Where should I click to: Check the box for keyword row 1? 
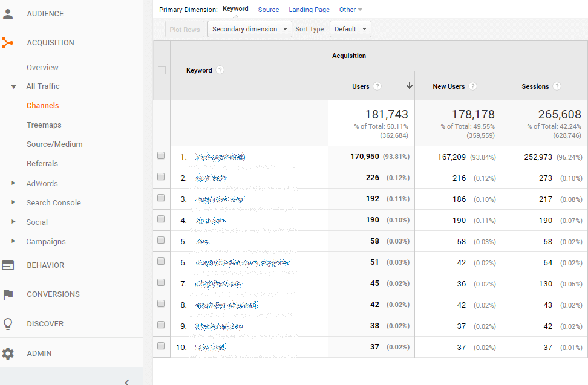(161, 155)
